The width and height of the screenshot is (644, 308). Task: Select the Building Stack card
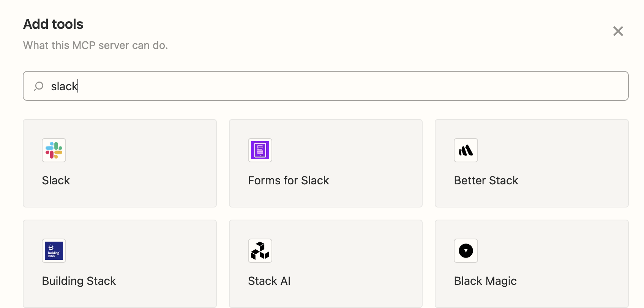point(120,264)
